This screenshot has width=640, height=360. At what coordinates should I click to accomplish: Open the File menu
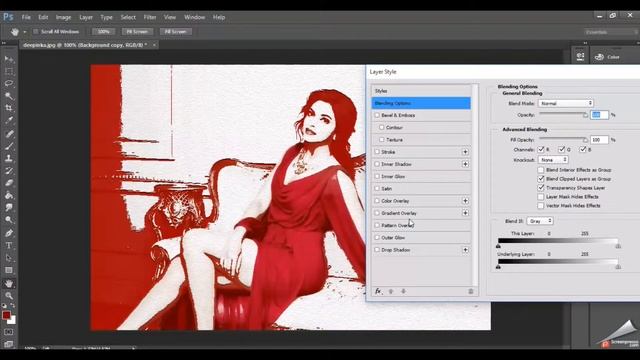26,17
